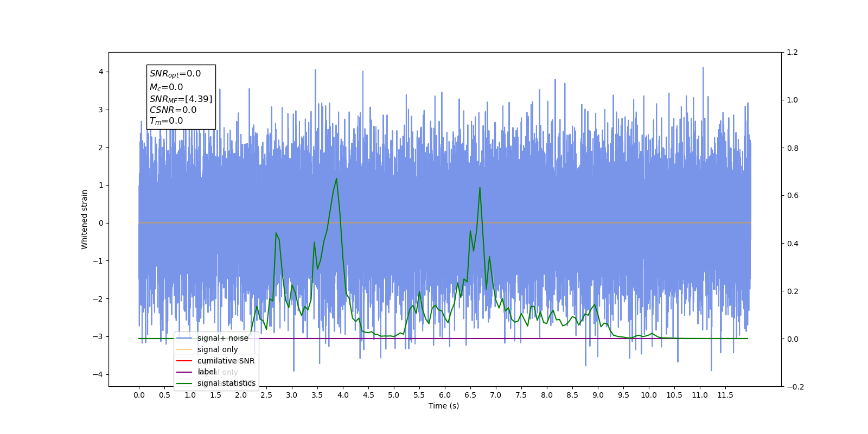Click the 0.4 tick on the right axis
Screen dimensions: 868x434
pos(793,244)
